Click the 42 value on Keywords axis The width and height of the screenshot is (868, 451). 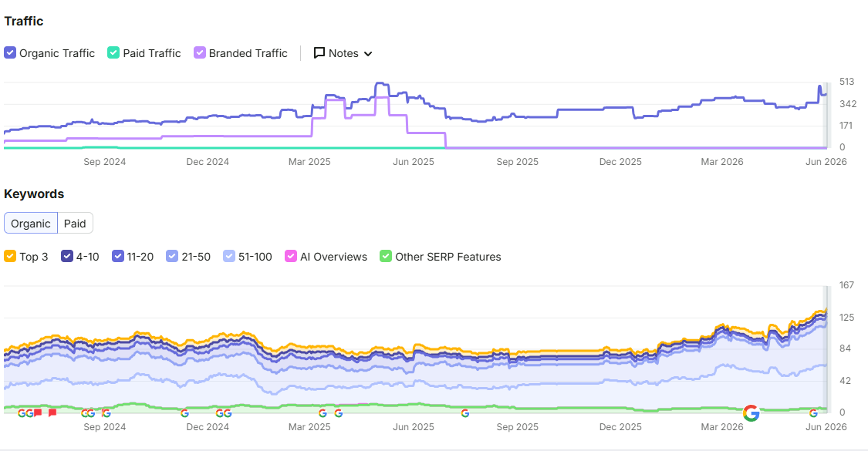pyautogui.click(x=845, y=381)
